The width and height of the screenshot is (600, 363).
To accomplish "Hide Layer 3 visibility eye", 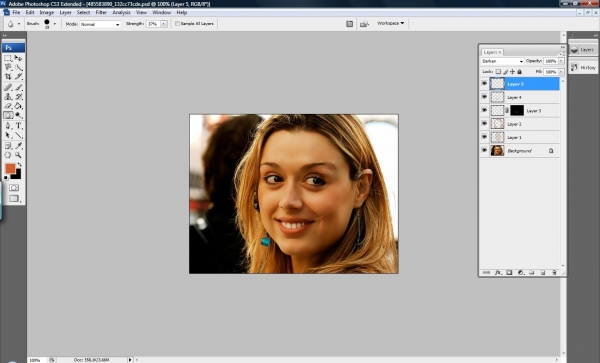I will click(x=484, y=110).
